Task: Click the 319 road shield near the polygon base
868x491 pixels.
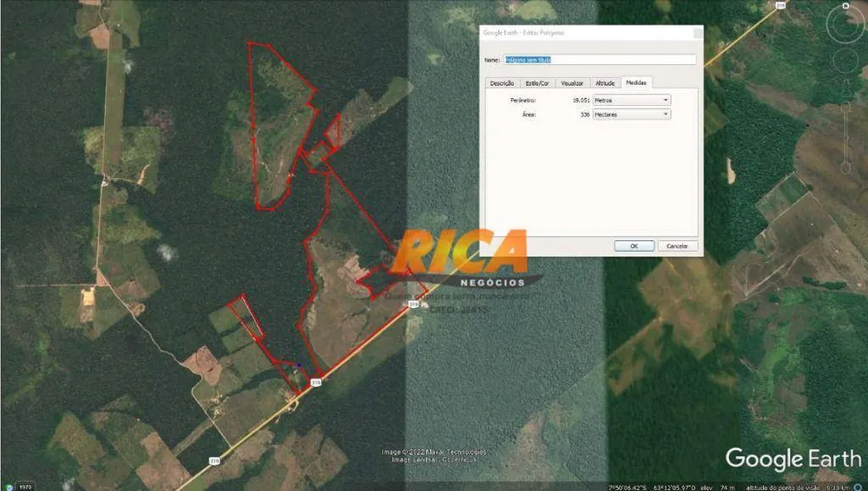Action: tap(316, 383)
